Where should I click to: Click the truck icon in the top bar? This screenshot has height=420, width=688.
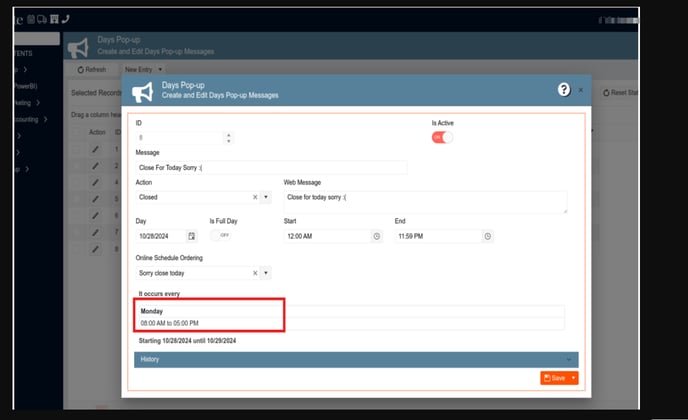pos(44,19)
